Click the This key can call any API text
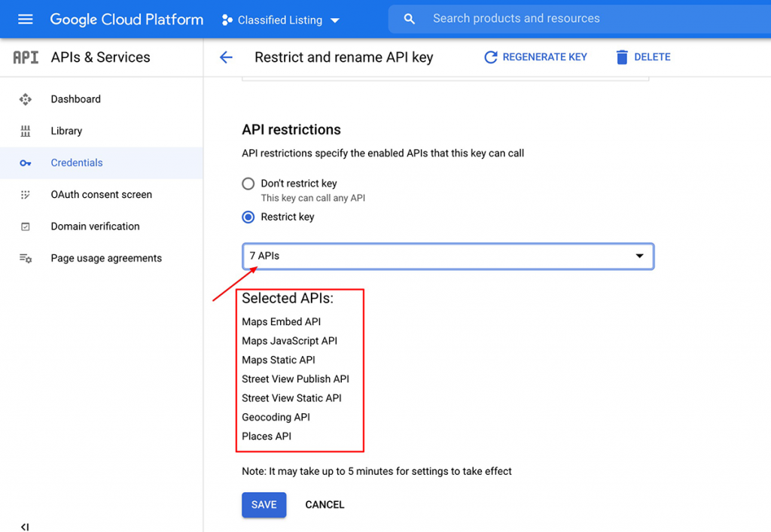Screen dimensions: 771x532 [312, 199]
